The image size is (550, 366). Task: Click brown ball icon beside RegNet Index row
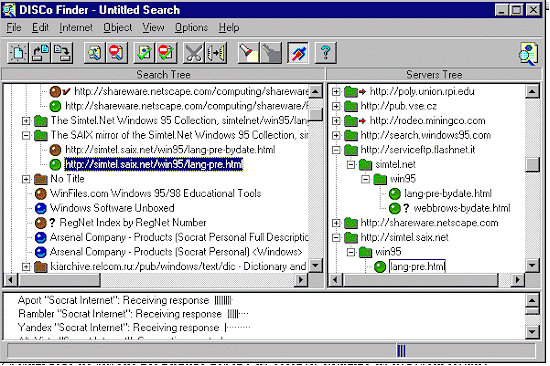point(41,223)
